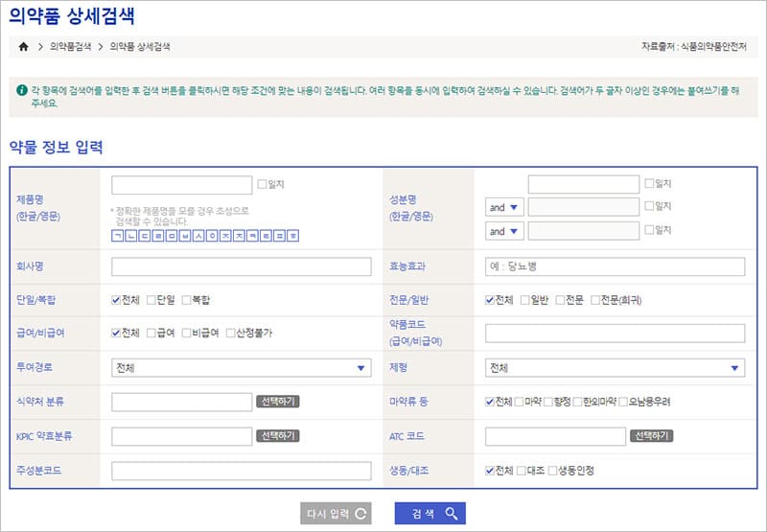767x532 pixels.
Task: Pick the ㅂ initial consonant button
Action: (x=185, y=235)
